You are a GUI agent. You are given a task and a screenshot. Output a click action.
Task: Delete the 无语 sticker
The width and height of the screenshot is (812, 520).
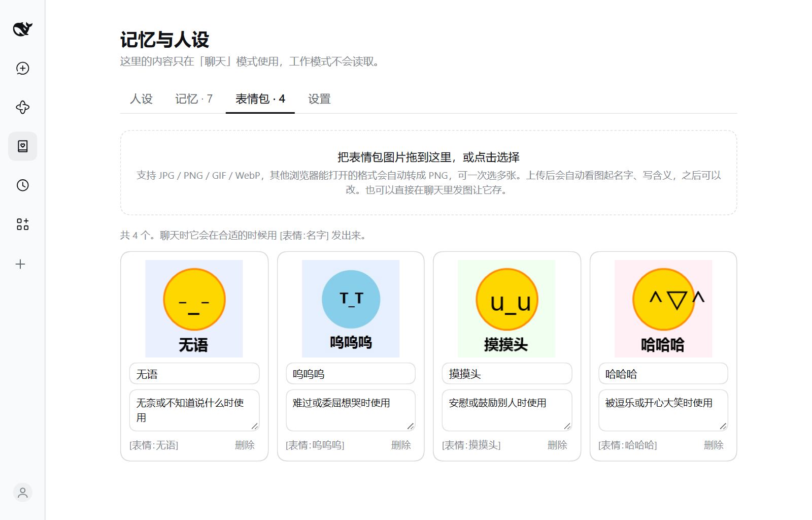coord(245,445)
